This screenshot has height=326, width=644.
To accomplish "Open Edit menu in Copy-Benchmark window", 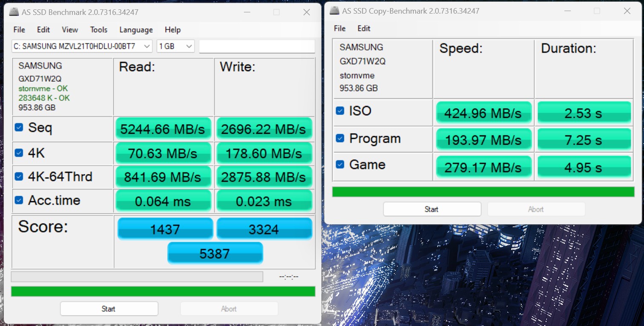I will [364, 29].
